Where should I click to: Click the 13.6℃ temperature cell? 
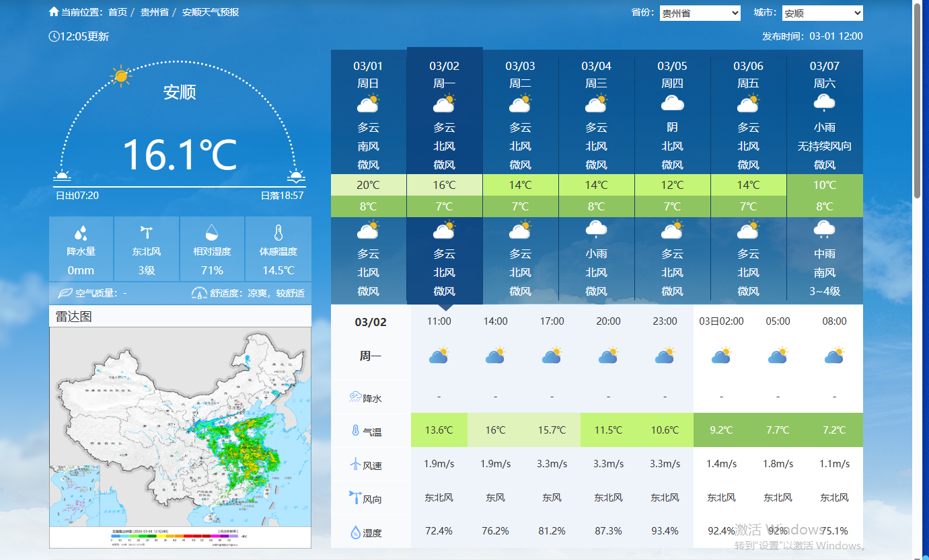tap(439, 430)
